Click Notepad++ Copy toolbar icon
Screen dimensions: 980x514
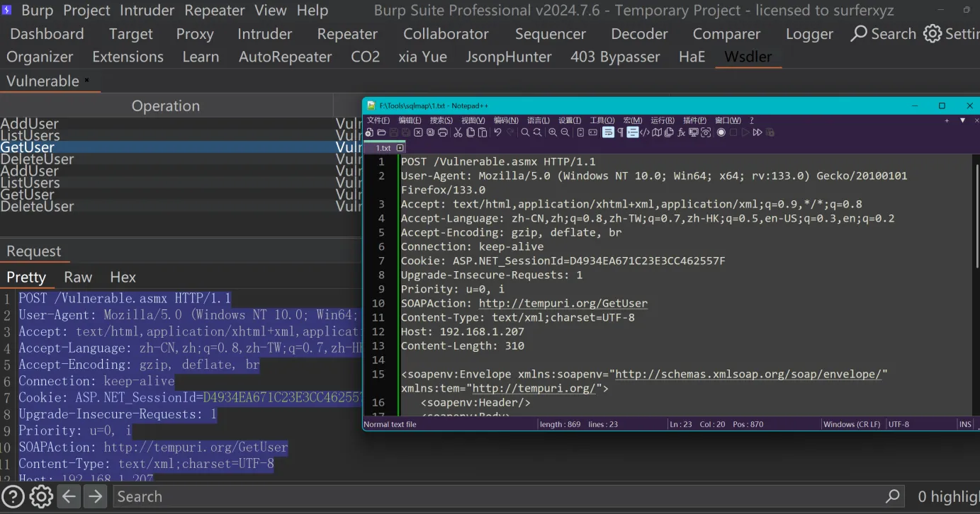pyautogui.click(x=470, y=132)
